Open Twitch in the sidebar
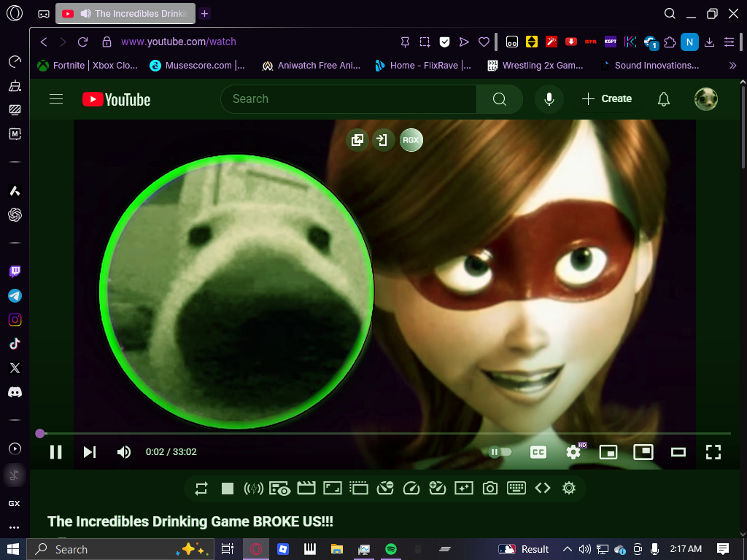The height and width of the screenshot is (560, 747). pyautogui.click(x=15, y=272)
